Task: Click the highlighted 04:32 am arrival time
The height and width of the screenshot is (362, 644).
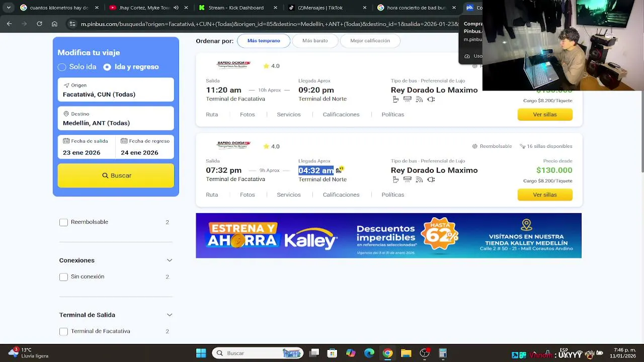Action: coord(316,170)
